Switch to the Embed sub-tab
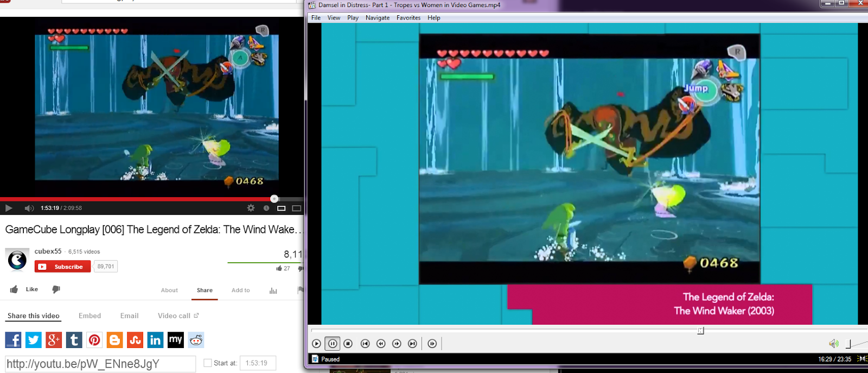This screenshot has height=373, width=868. (x=90, y=315)
